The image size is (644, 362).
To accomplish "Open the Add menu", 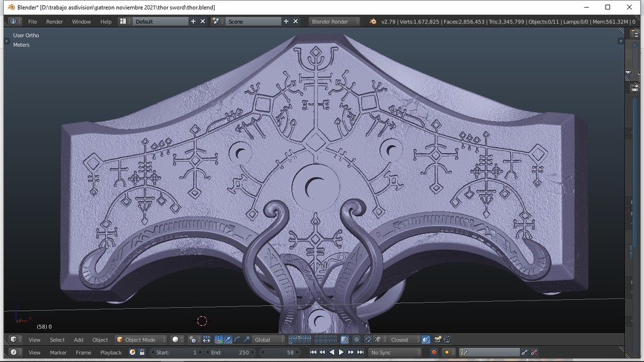I will (78, 340).
